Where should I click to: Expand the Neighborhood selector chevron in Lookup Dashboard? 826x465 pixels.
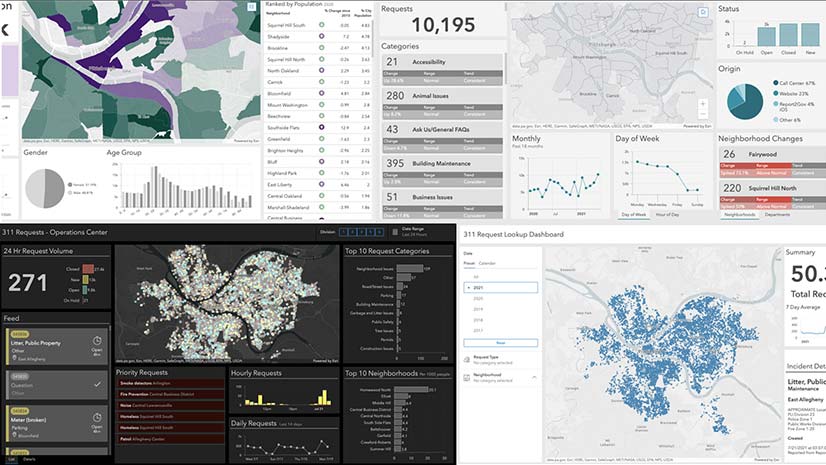[x=534, y=378]
